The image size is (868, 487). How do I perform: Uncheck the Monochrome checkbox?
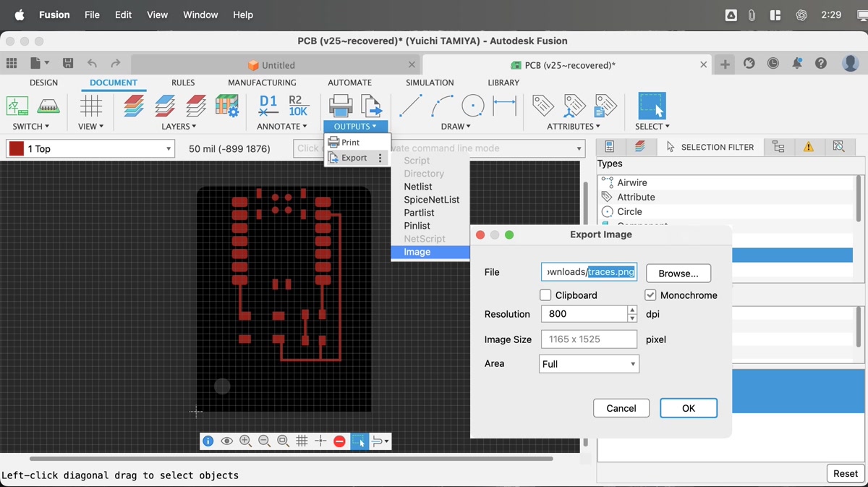coord(650,295)
